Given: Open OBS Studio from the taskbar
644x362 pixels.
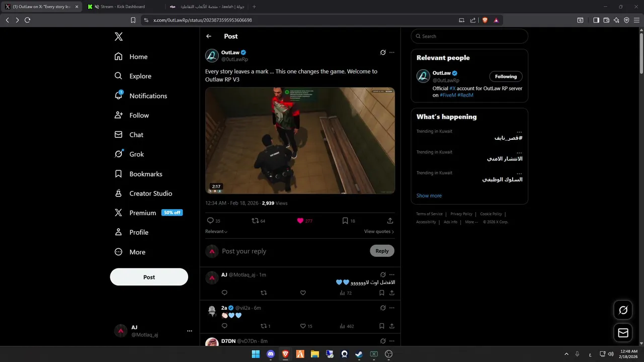Looking at the screenshot, I should click(x=388, y=354).
